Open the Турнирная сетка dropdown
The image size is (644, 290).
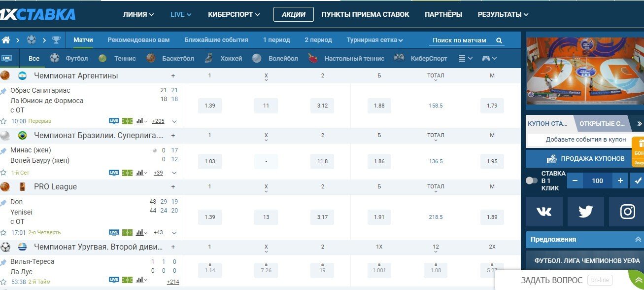(x=374, y=40)
